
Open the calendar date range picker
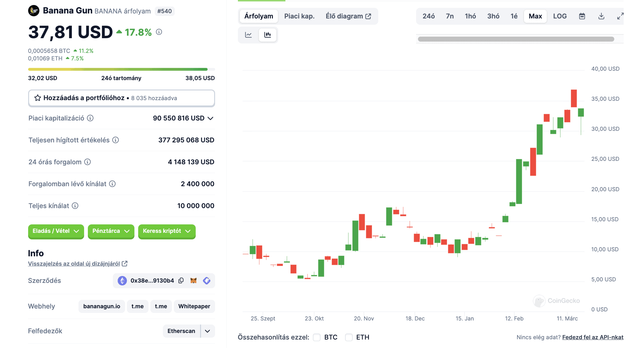(x=582, y=16)
